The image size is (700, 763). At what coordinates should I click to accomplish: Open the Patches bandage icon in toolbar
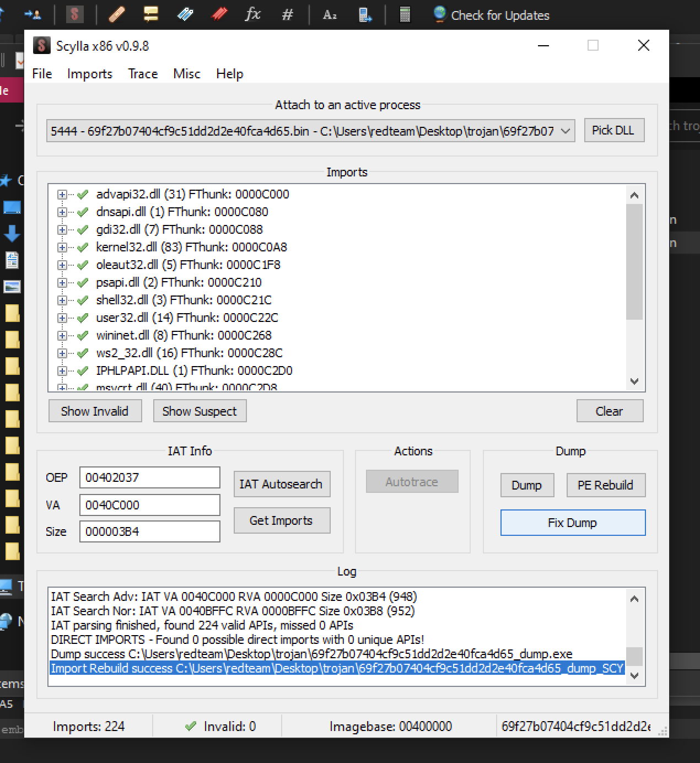(x=116, y=14)
